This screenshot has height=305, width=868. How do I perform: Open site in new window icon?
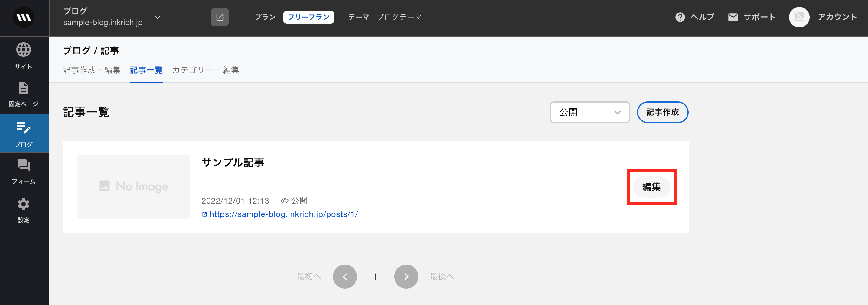coord(220,17)
